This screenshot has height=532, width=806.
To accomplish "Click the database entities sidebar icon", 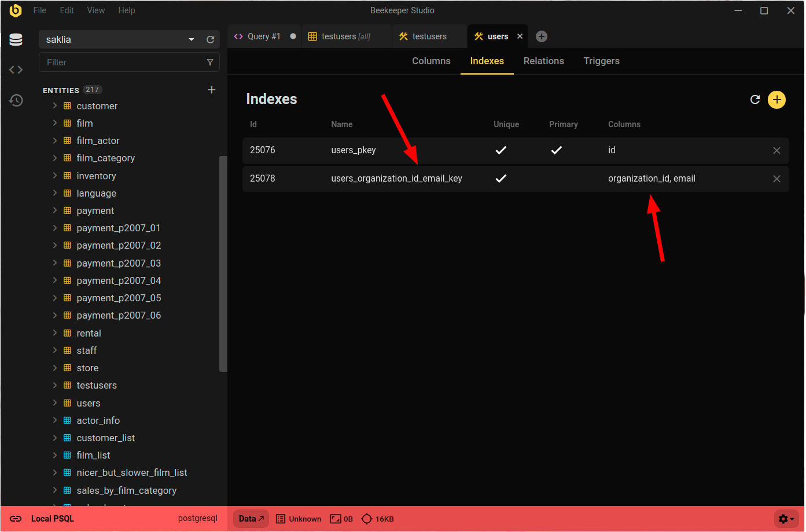I will coord(16,39).
